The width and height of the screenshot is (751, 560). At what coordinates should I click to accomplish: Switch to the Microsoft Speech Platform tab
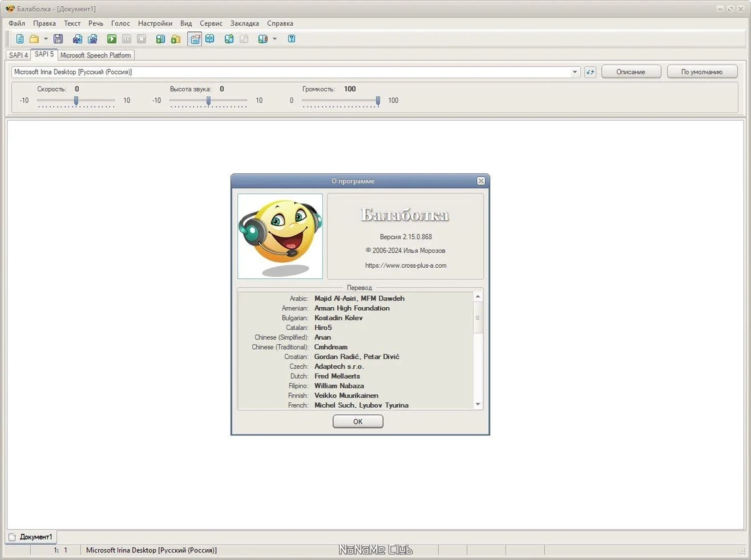point(96,55)
